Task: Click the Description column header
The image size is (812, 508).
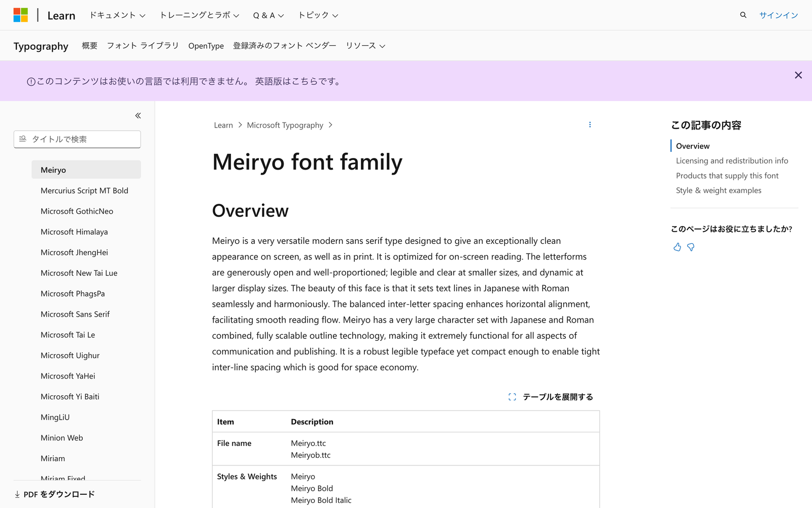Action: point(312,422)
